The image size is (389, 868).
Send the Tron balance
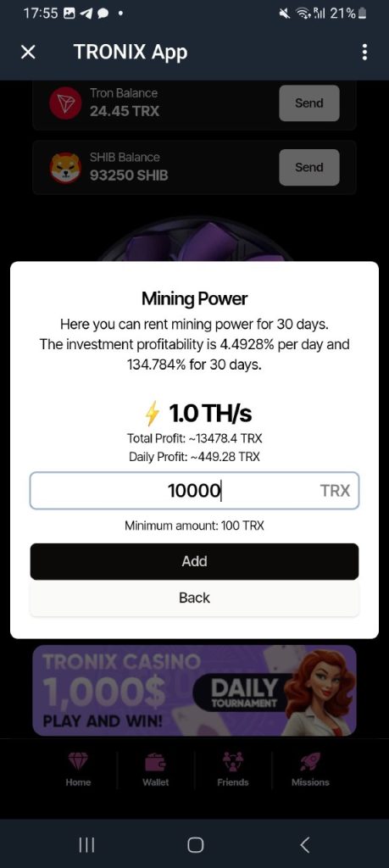tap(308, 103)
